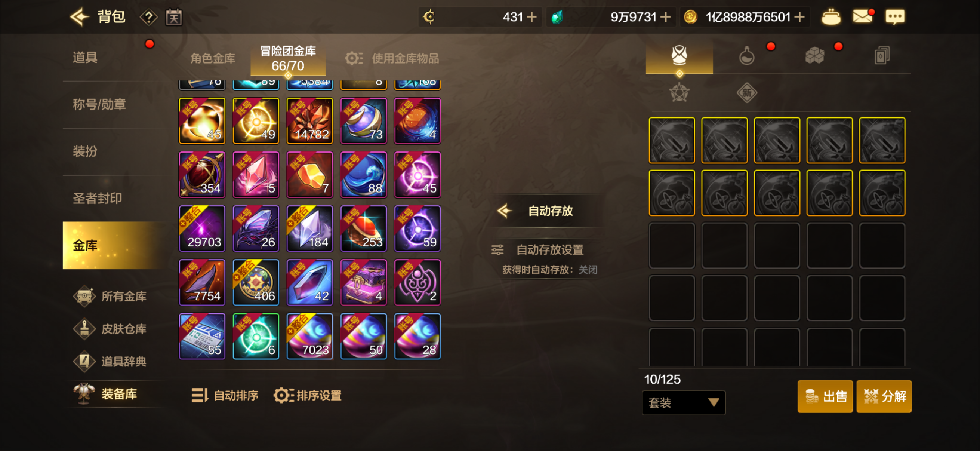Add more gold coins with plus
The image size is (980, 451).
[799, 17]
